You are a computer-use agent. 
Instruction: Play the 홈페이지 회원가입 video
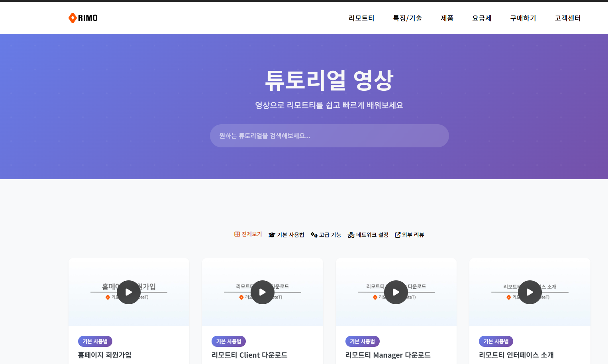(129, 292)
